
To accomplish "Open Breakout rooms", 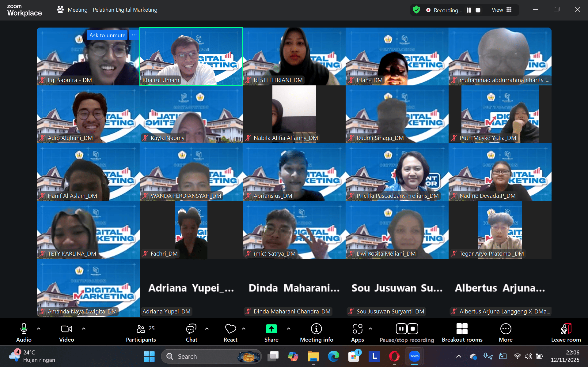I will (462, 333).
